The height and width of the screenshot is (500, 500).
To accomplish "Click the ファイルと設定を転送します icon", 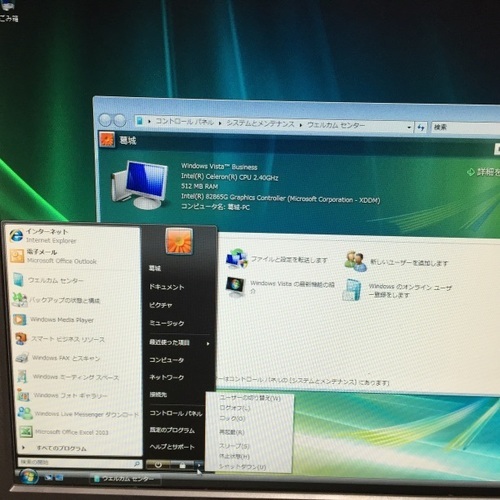I will tap(236, 259).
